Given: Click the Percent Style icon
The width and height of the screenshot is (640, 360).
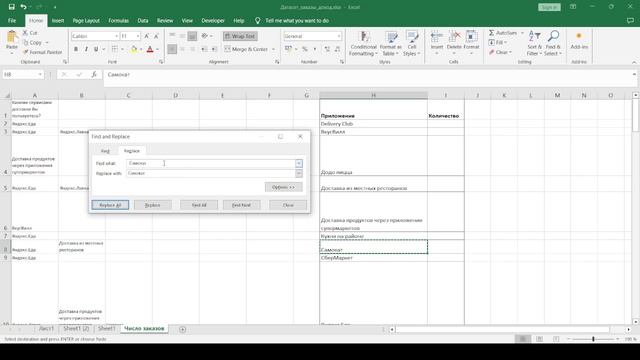Looking at the screenshot, I should click(x=304, y=49).
